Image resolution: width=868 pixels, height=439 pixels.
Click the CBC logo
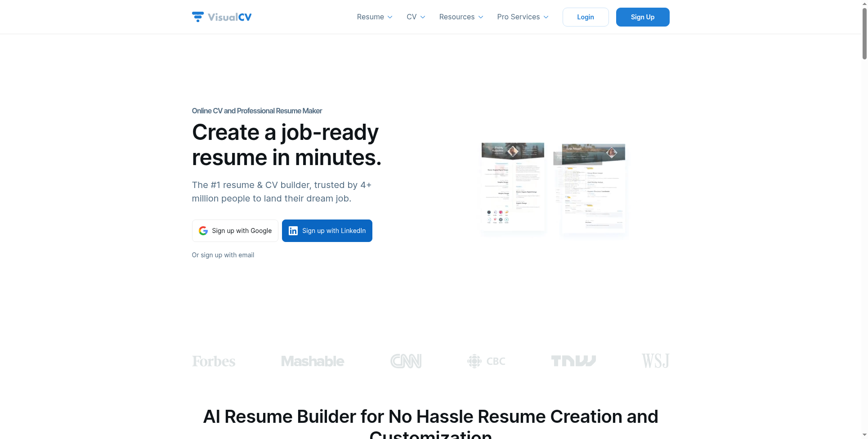click(486, 361)
